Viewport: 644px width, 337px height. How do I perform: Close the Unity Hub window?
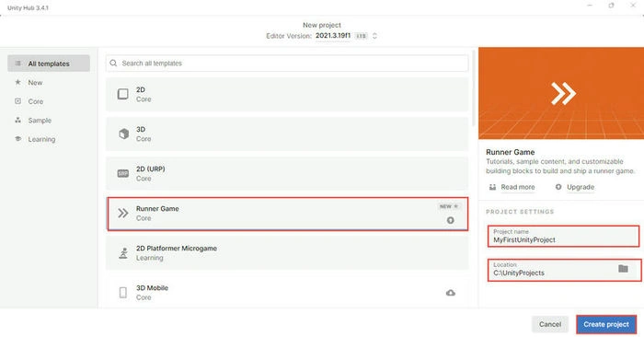633,6
